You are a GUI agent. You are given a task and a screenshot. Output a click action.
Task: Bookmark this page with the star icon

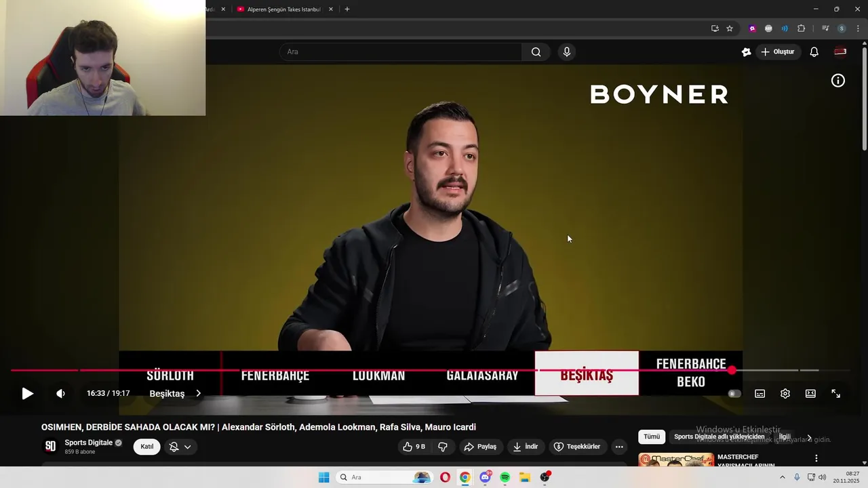(x=730, y=28)
